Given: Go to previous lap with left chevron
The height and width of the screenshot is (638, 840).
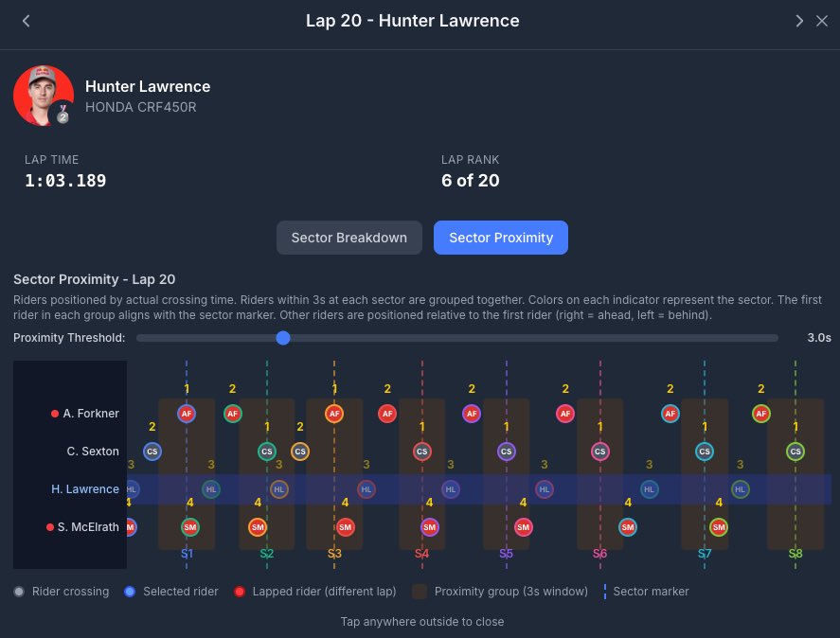Looking at the screenshot, I should tap(26, 21).
